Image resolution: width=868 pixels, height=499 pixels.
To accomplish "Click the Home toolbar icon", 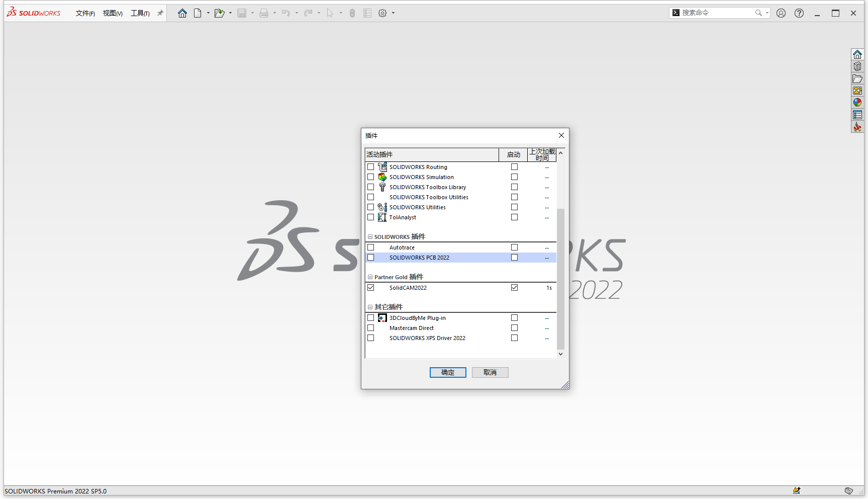I will tap(182, 13).
